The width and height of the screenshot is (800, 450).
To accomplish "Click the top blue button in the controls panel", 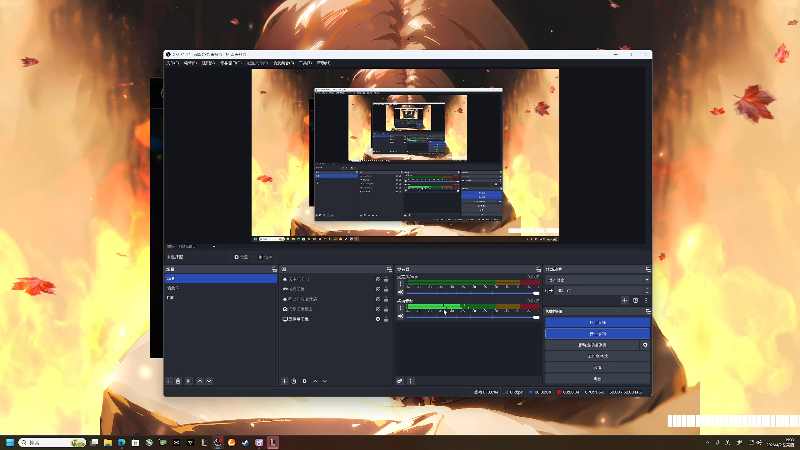I will tap(597, 322).
